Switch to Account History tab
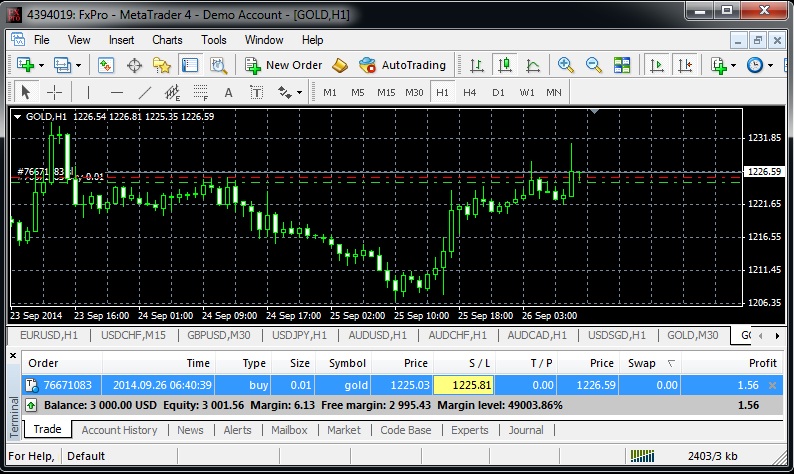The width and height of the screenshot is (794, 474). [119, 430]
